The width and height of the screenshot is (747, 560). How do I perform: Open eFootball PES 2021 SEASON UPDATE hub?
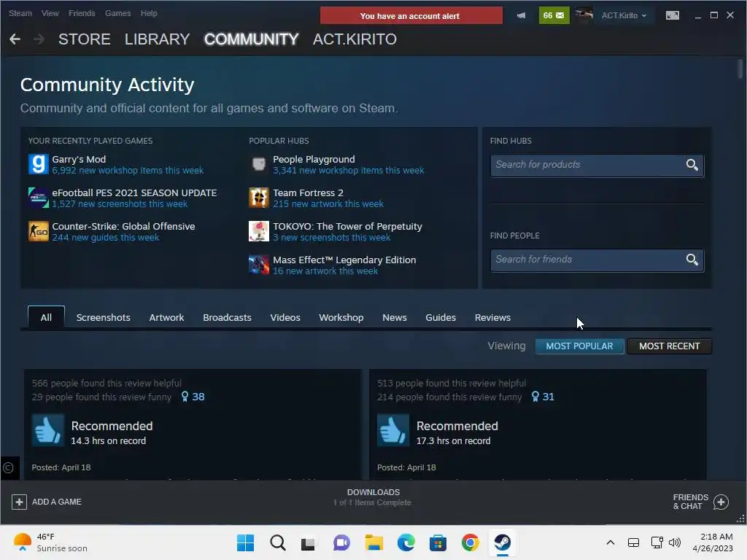point(134,192)
